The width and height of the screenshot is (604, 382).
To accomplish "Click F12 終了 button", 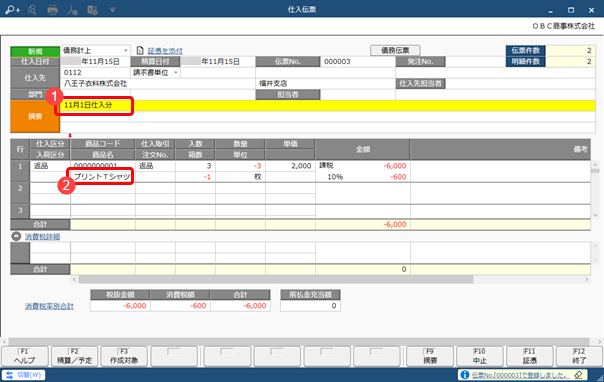I will 579,356.
